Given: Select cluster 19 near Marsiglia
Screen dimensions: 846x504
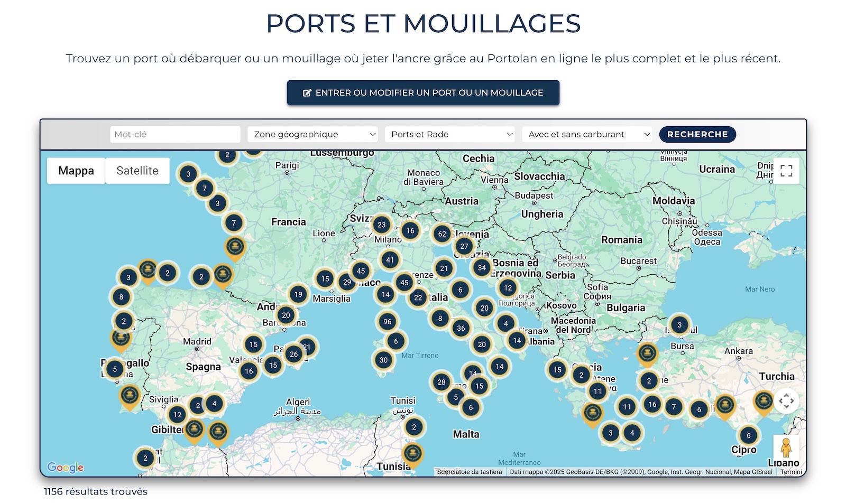Looking at the screenshot, I should 299,295.
